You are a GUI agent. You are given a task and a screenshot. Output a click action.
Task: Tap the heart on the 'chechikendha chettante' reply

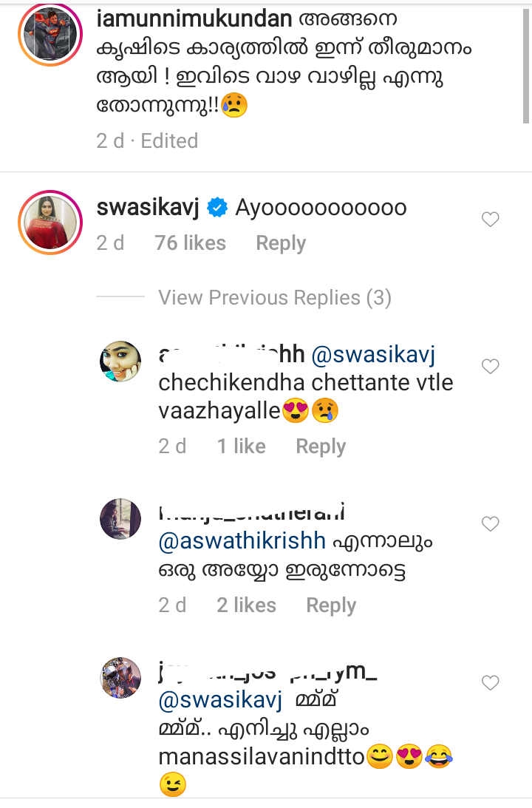click(x=491, y=366)
